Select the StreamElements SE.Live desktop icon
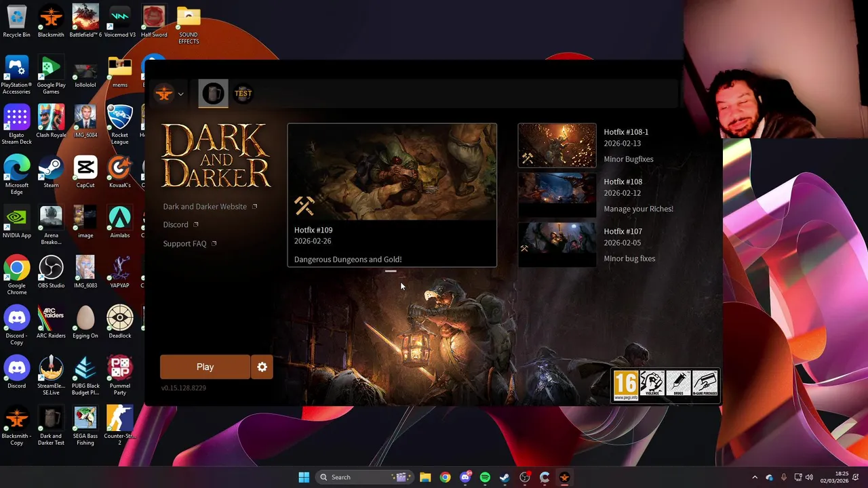Viewport: 868px width, 488px height. coord(51,375)
